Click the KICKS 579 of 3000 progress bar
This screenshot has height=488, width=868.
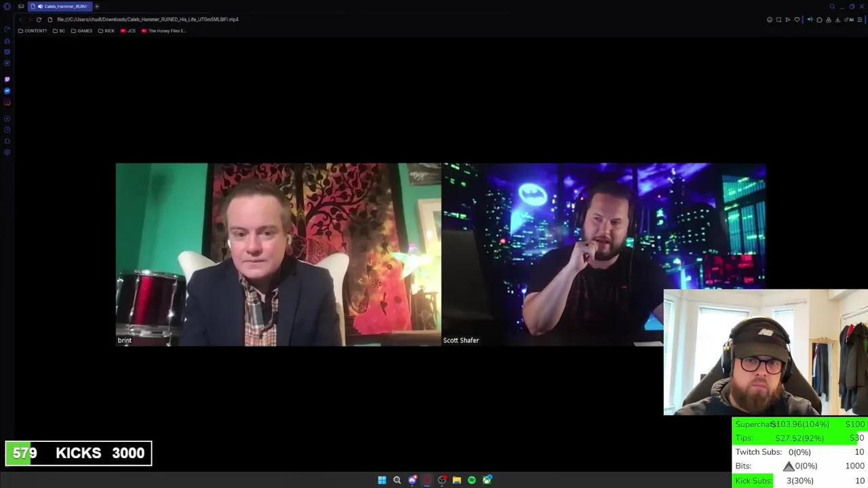[79, 453]
